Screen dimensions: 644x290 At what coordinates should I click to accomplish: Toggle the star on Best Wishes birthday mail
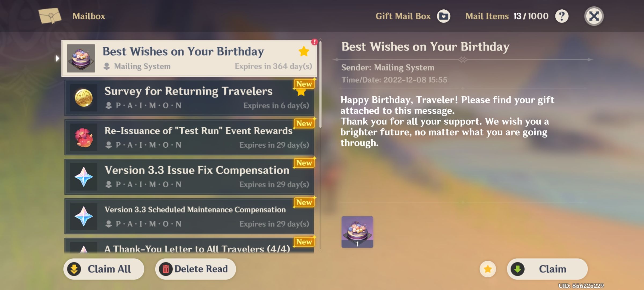click(x=304, y=51)
